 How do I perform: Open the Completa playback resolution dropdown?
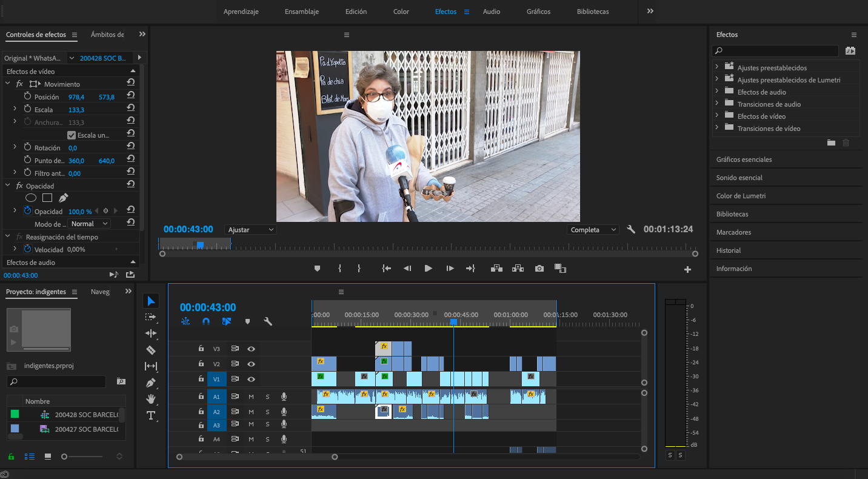[x=592, y=229]
